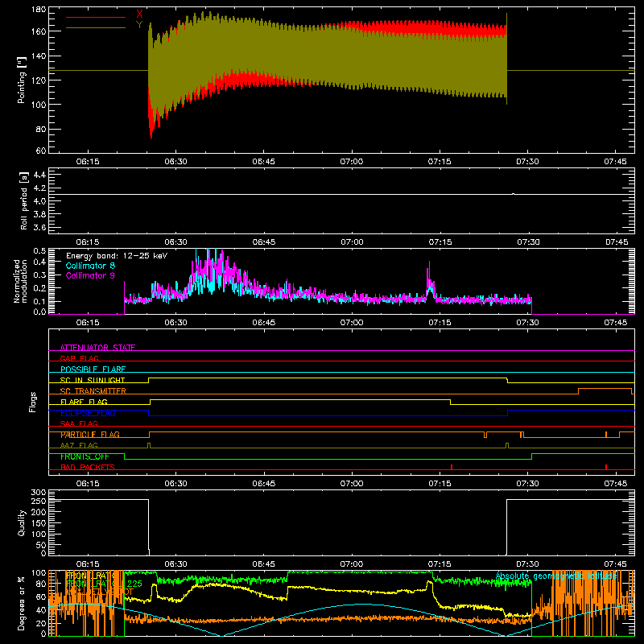
Task: Click the 'Collimator 9' legend label
Action: tap(90, 275)
